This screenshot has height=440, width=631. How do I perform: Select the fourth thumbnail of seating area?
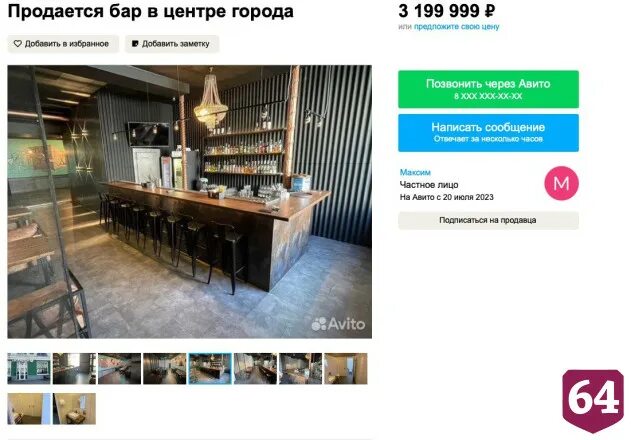tap(165, 368)
